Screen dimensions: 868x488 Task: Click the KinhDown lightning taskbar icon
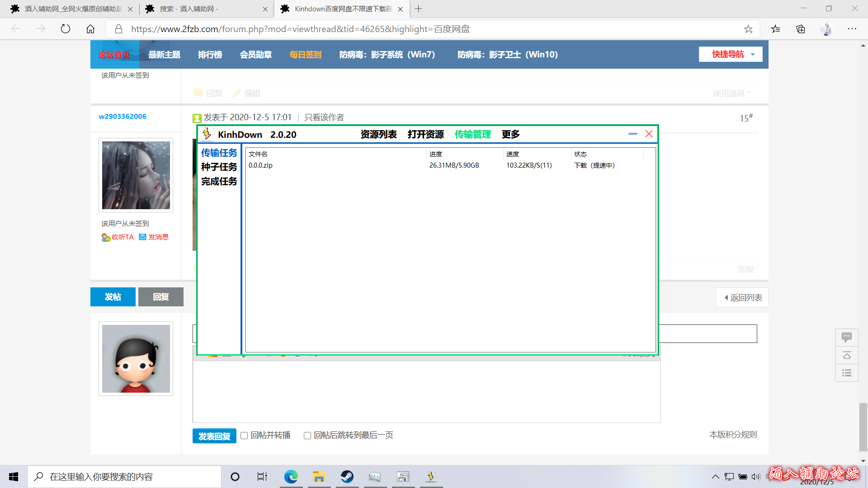[x=431, y=476]
